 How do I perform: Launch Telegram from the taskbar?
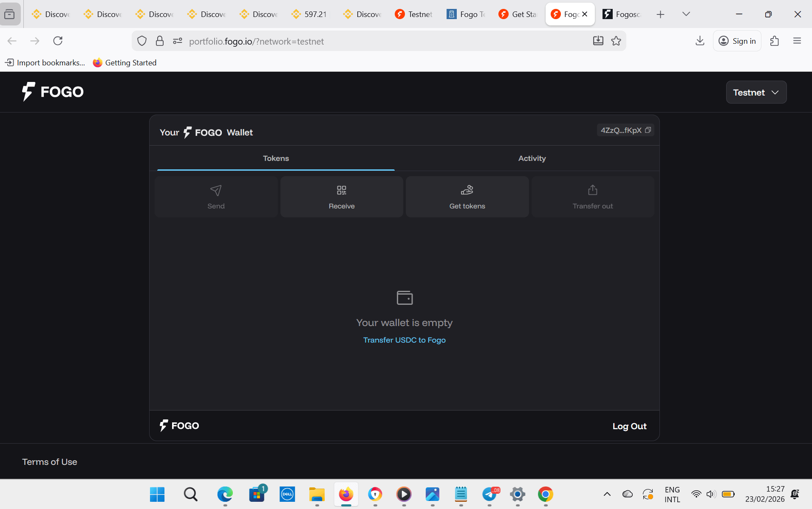(490, 494)
